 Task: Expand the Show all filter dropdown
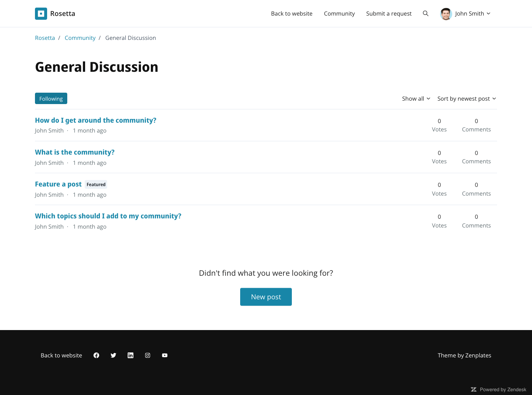416,99
